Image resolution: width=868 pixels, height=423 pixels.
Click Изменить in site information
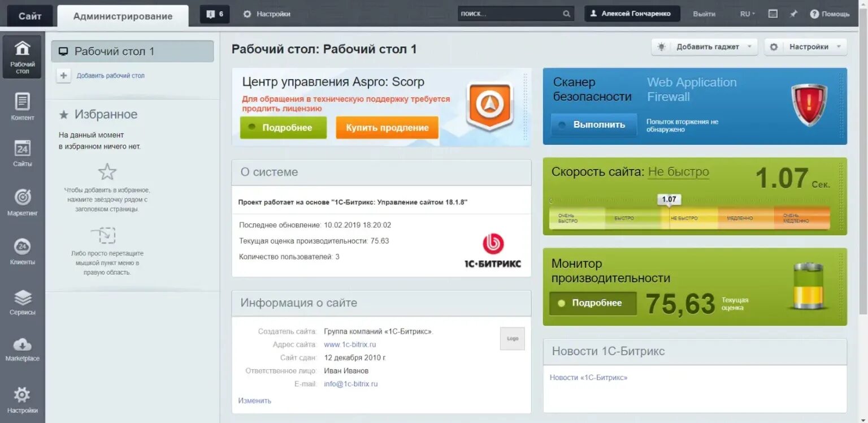point(254,400)
